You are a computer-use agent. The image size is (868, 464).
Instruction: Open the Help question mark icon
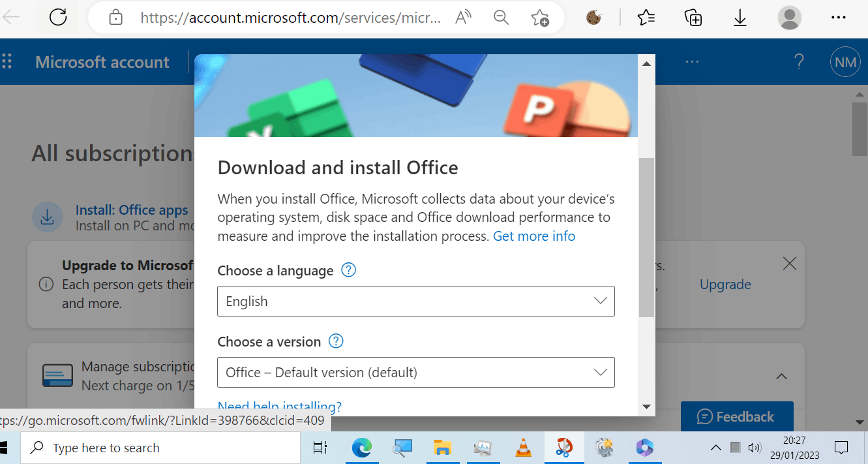point(799,62)
